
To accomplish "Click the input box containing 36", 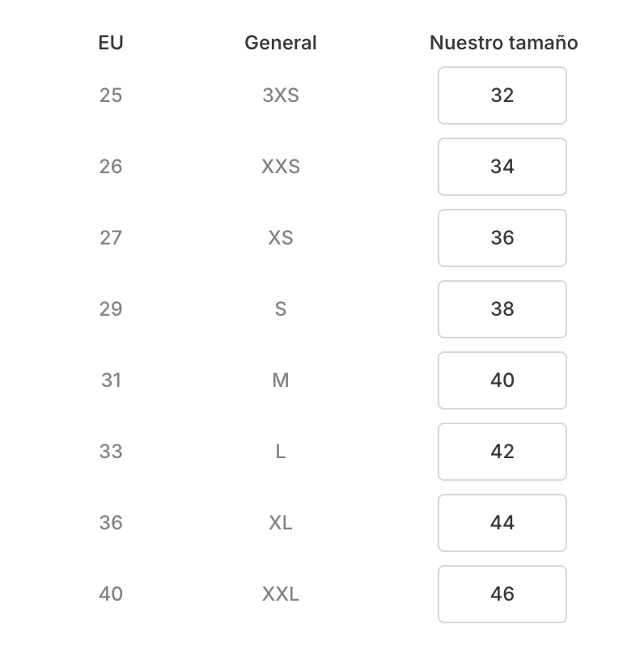I will (x=502, y=238).
